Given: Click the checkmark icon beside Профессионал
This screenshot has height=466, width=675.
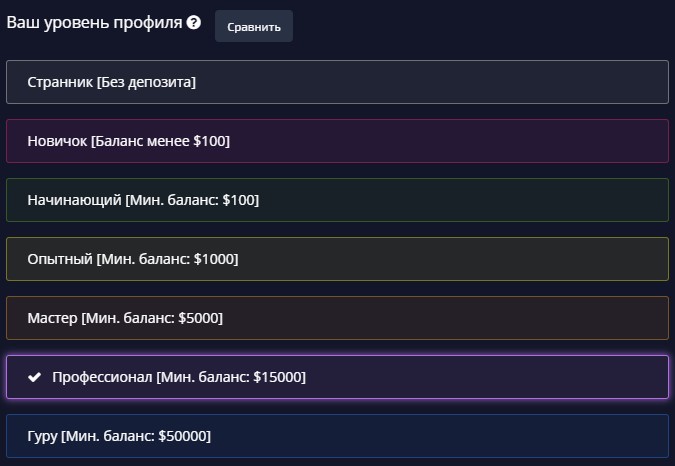Looking at the screenshot, I should click(x=35, y=377).
